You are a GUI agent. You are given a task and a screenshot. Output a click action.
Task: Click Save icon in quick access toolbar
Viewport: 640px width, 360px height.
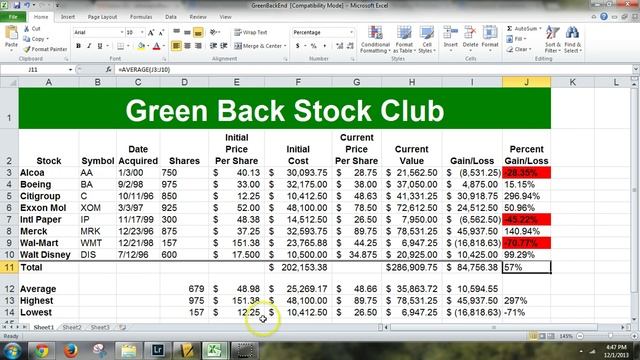pos(17,5)
